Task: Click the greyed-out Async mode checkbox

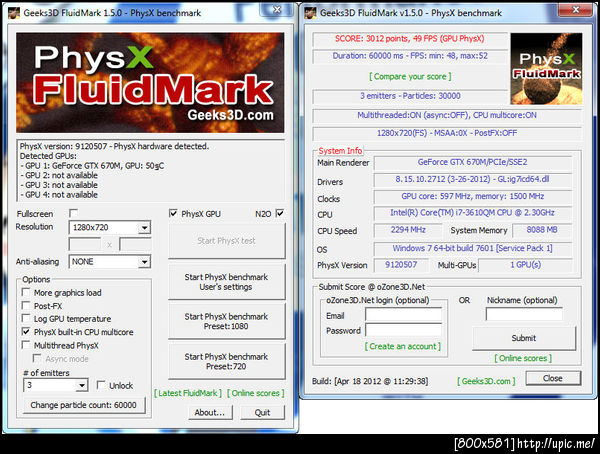Action: [37, 358]
